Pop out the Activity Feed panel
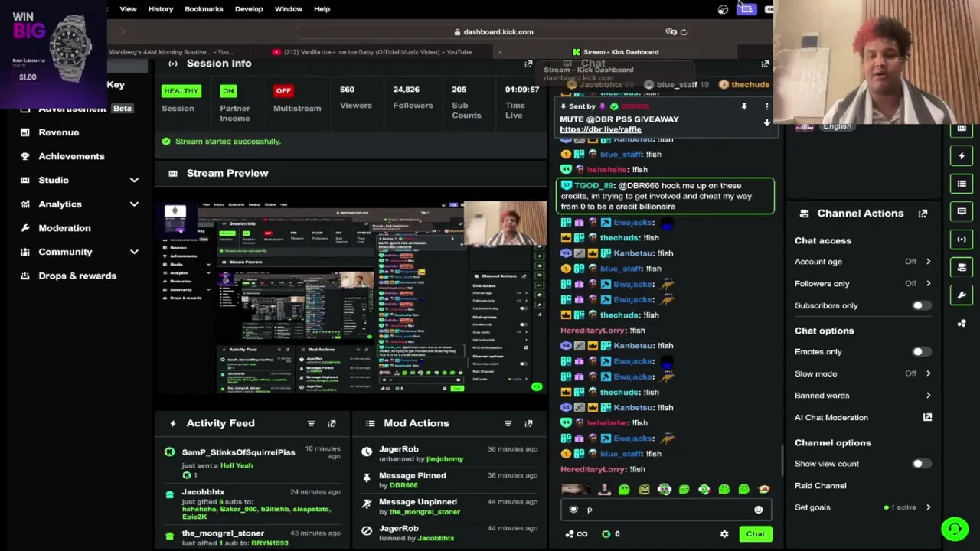 (x=332, y=423)
